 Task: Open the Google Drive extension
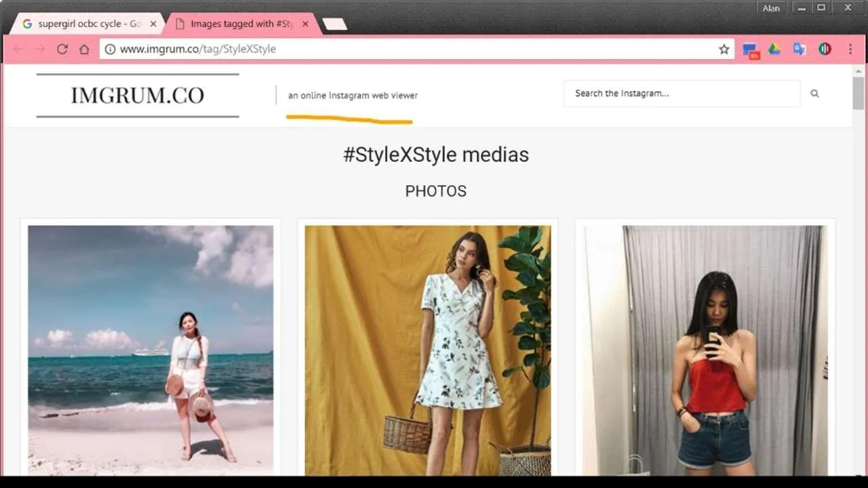774,49
